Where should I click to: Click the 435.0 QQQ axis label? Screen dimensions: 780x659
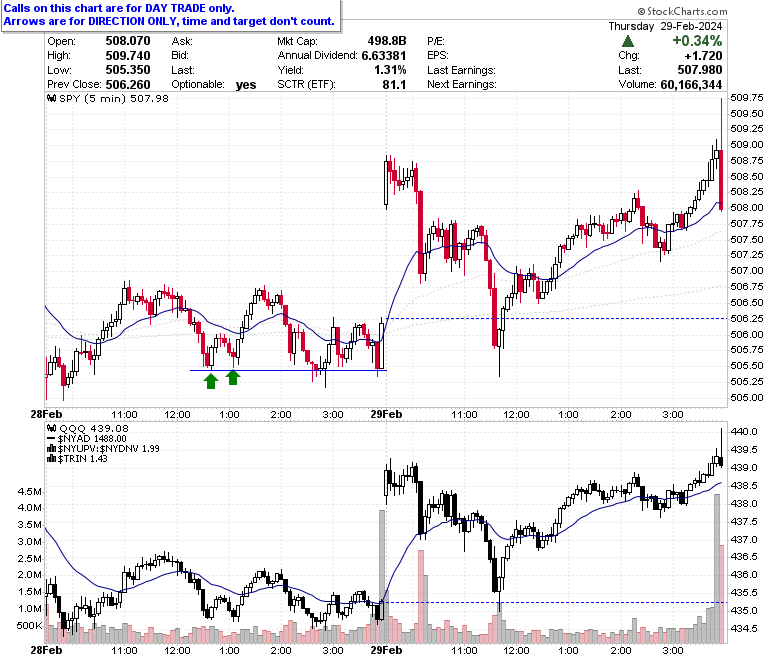tap(744, 611)
